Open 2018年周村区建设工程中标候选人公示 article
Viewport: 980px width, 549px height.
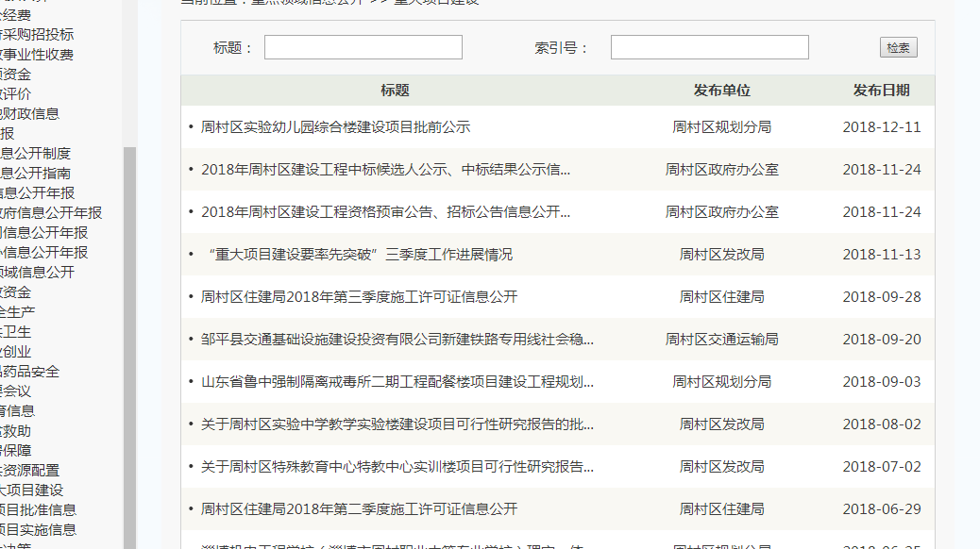tap(385, 170)
